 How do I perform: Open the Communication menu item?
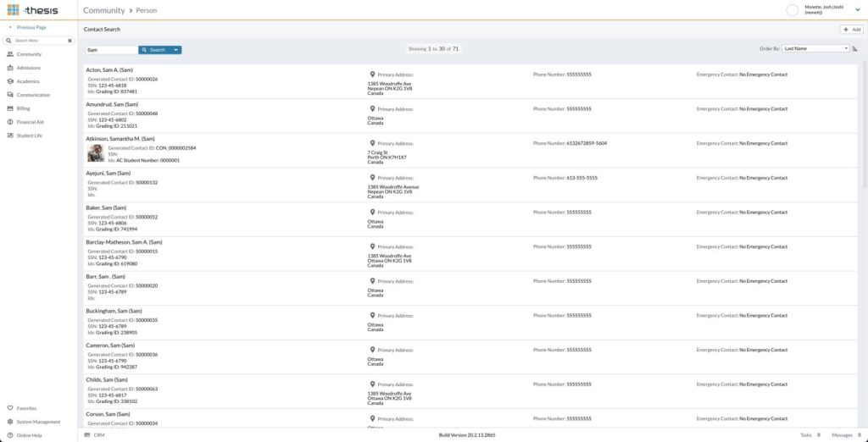tap(33, 95)
